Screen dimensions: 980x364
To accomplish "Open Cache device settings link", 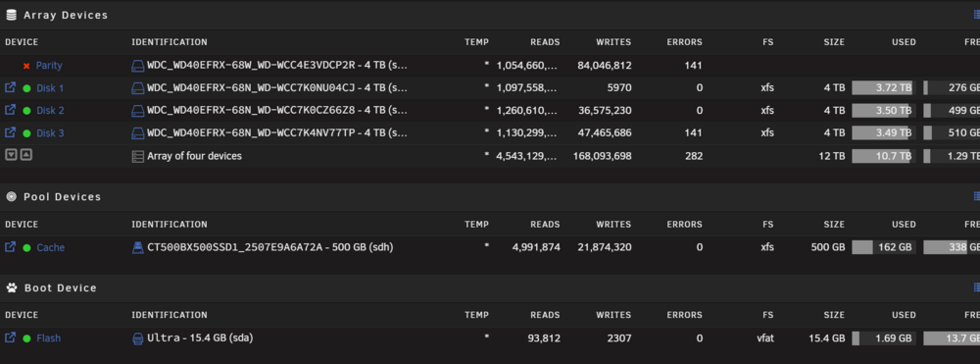I will pos(51,247).
